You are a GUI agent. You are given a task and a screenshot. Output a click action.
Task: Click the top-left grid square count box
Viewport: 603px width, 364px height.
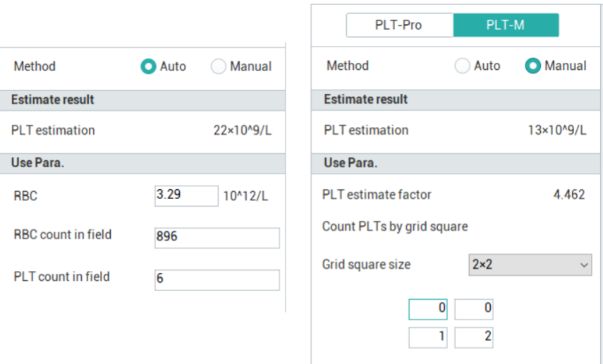(x=427, y=309)
